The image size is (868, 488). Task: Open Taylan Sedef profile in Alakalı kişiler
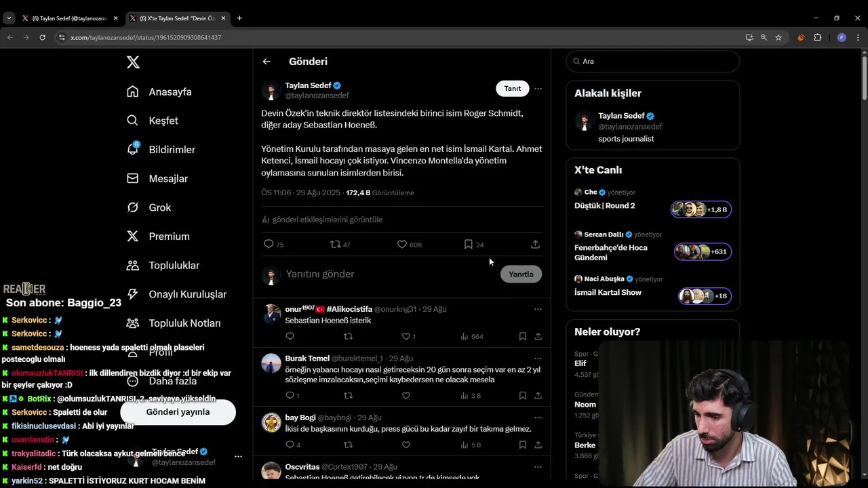tap(652, 127)
